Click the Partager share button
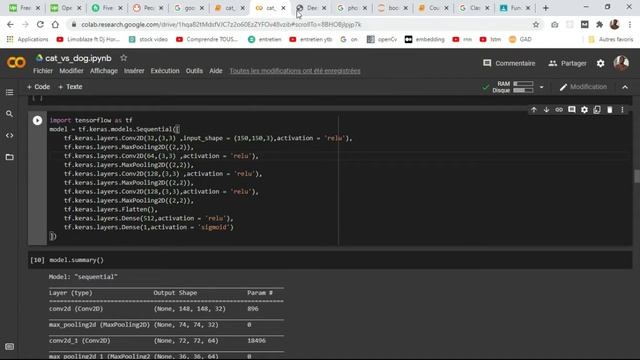Image resolution: width=640 pixels, height=360 pixels. click(567, 63)
